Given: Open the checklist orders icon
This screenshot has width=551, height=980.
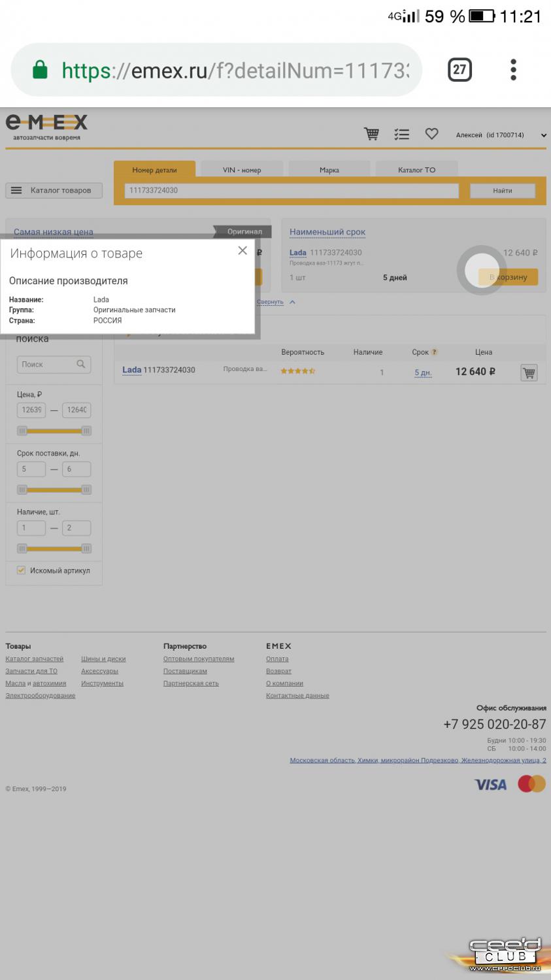Looking at the screenshot, I should click(x=401, y=134).
